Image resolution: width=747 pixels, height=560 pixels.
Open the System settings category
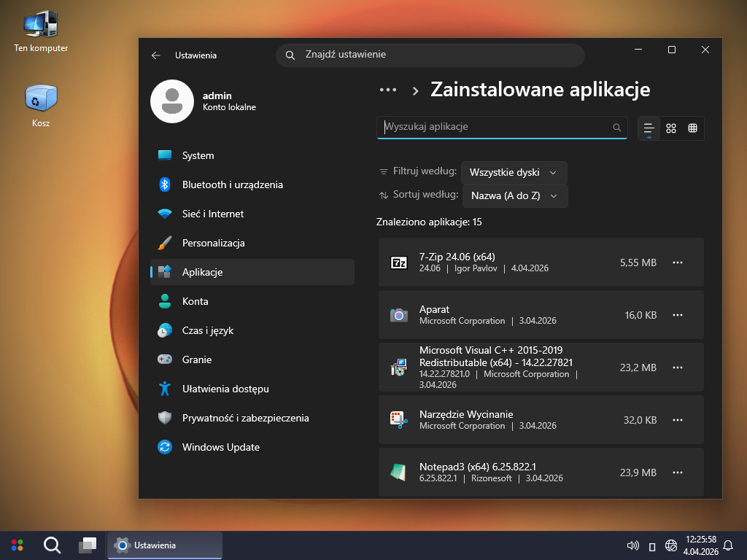[x=198, y=155]
